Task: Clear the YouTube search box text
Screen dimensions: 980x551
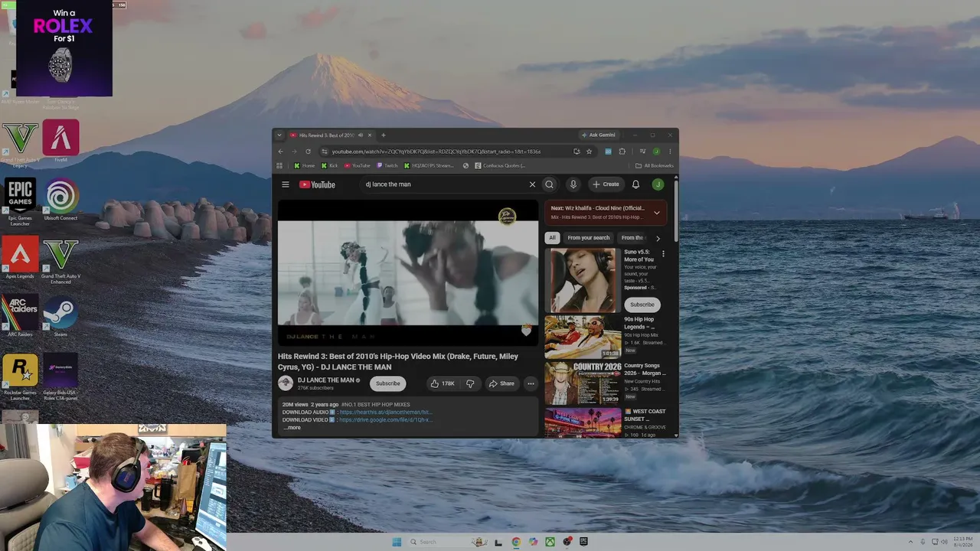Action: coord(532,184)
